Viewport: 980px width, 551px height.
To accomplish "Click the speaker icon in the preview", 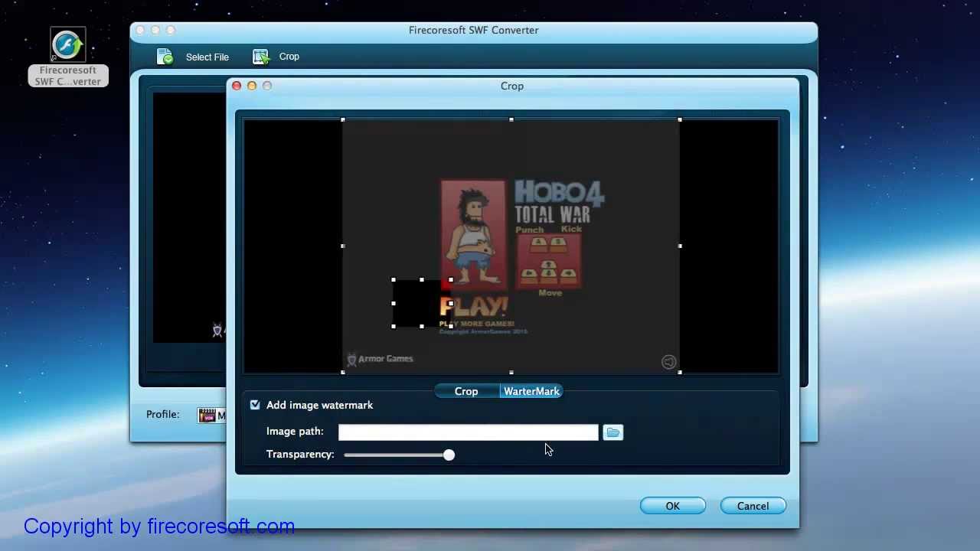I will point(668,362).
